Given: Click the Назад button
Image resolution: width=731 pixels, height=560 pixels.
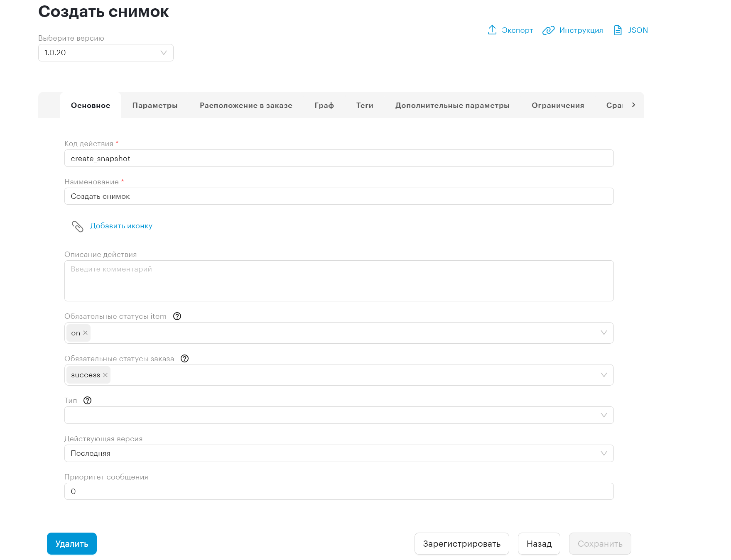Looking at the screenshot, I should click(x=539, y=544).
